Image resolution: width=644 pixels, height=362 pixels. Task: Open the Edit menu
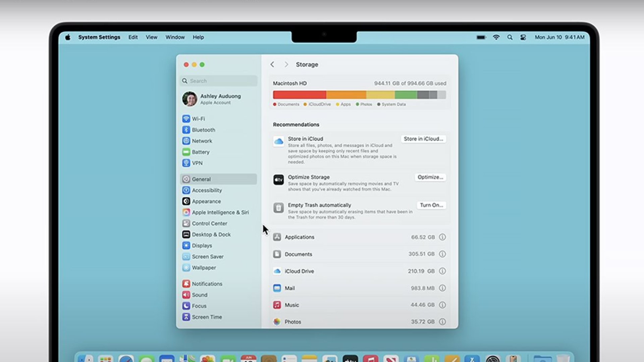pos(133,37)
